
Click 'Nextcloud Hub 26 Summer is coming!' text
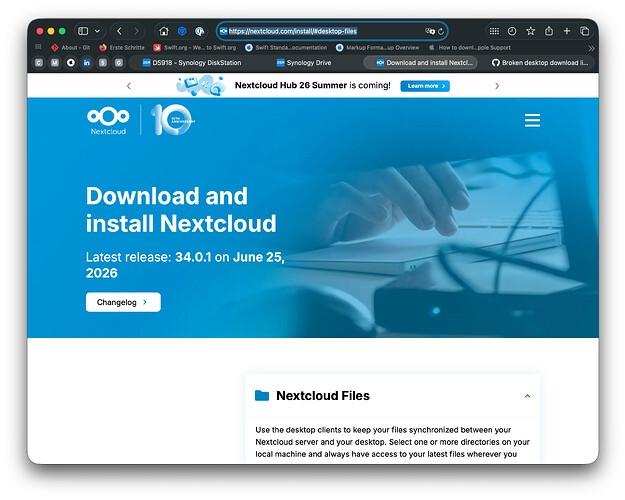pos(312,85)
